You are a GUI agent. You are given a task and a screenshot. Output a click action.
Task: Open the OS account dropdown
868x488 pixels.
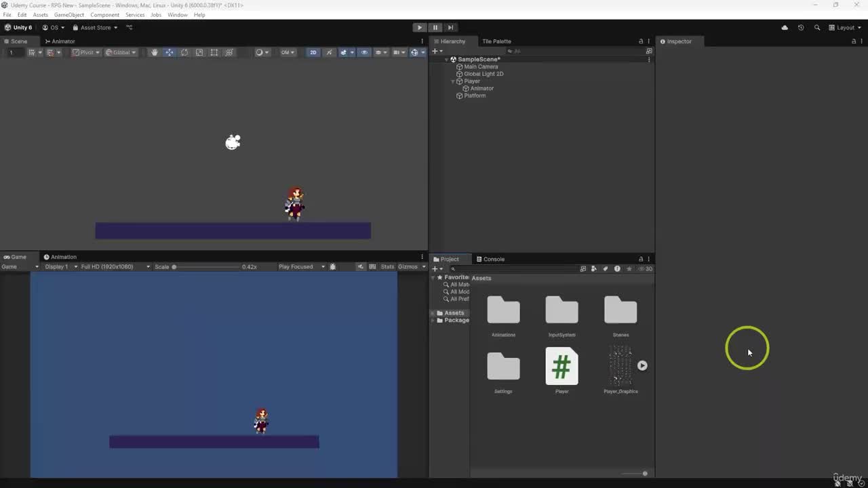54,28
